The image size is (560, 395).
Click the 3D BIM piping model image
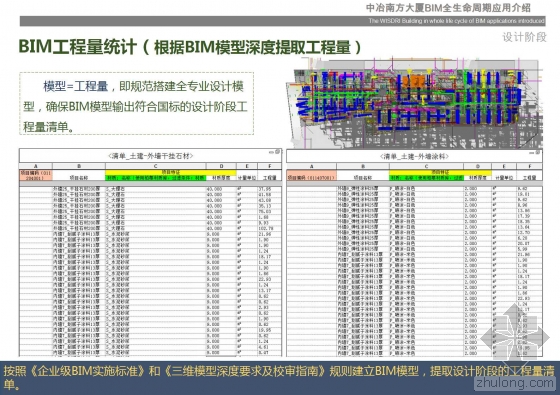click(x=414, y=103)
